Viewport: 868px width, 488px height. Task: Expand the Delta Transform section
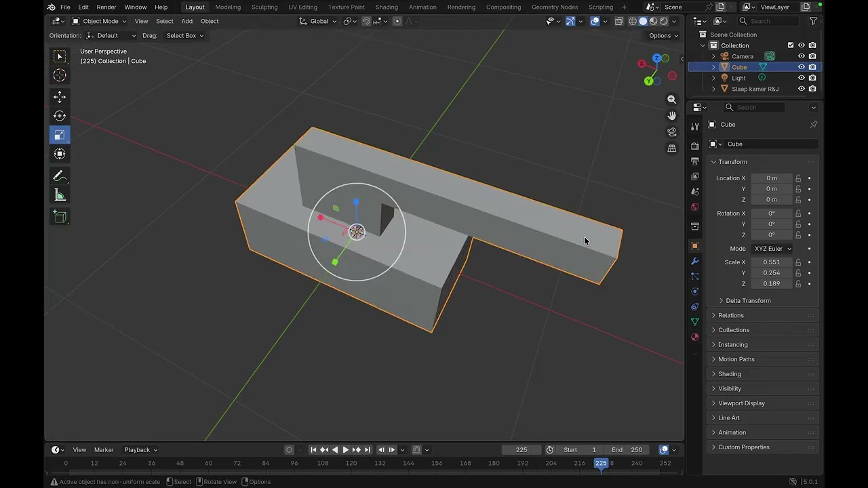748,301
